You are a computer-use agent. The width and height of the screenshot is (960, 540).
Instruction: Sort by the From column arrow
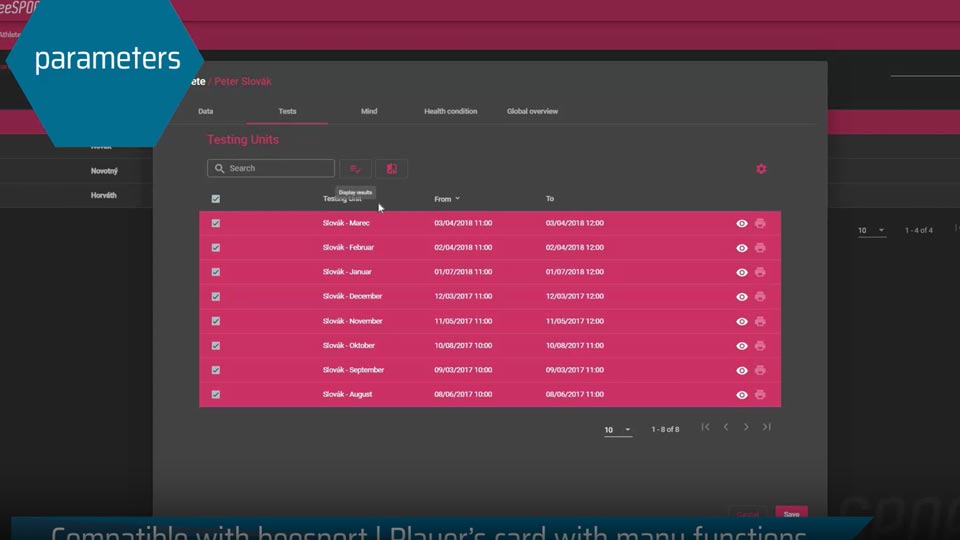click(457, 198)
